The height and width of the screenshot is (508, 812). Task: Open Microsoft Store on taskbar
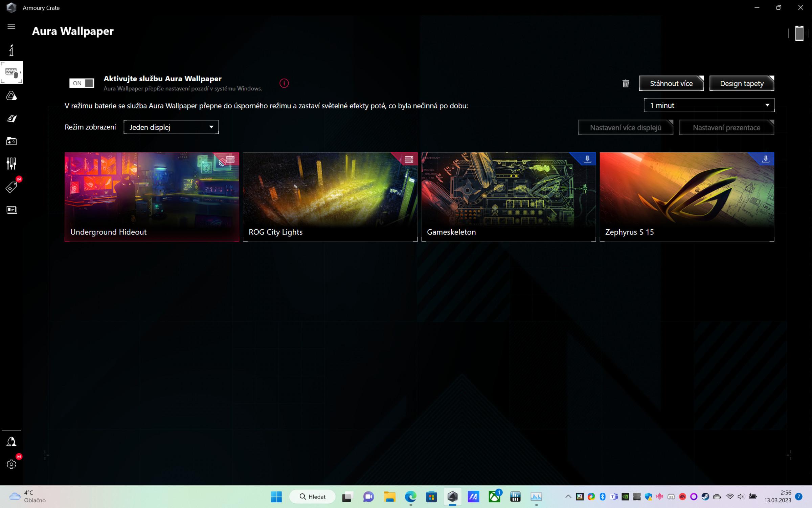tap(431, 497)
